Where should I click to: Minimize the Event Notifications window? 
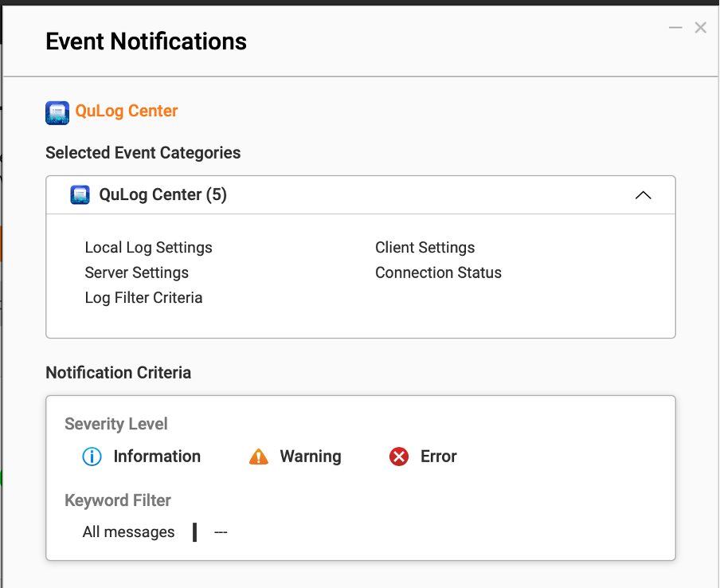point(675,28)
